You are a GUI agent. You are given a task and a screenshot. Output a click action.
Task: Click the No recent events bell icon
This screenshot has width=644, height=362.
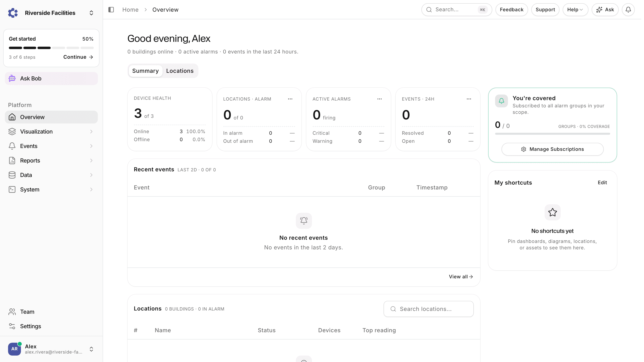point(303,221)
